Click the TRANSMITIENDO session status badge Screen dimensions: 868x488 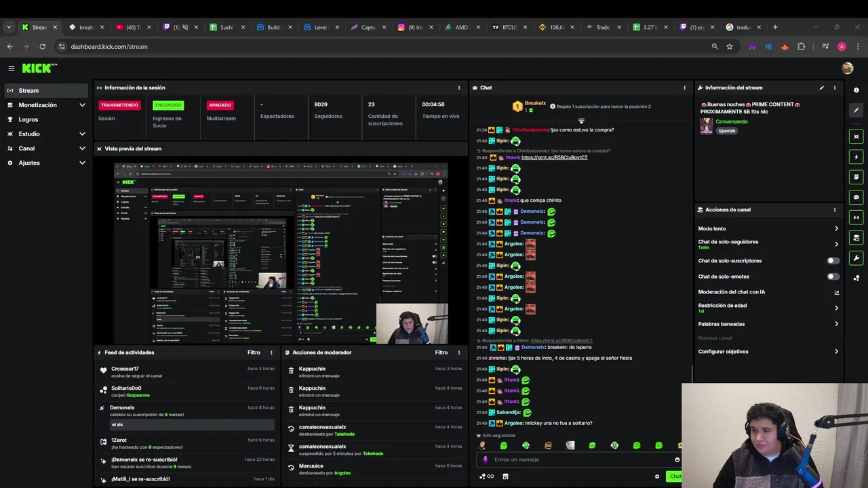coord(119,105)
